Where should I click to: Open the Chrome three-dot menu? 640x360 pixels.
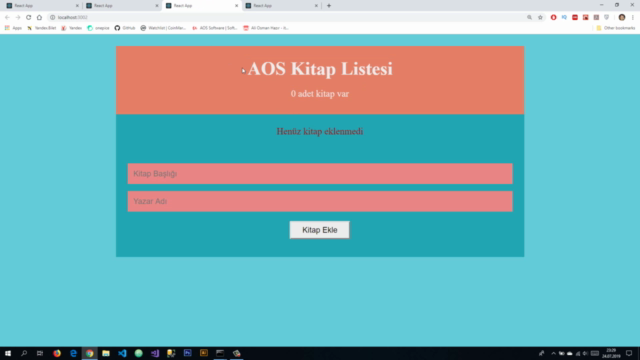[633, 17]
